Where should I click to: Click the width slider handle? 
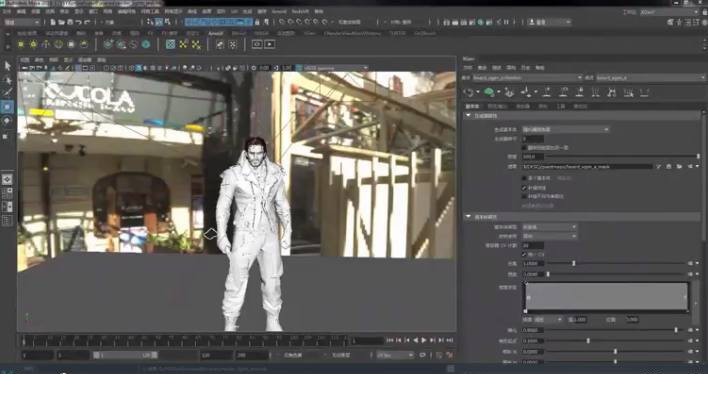click(x=548, y=274)
